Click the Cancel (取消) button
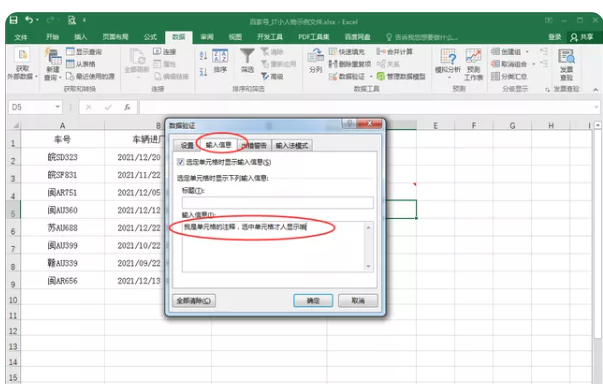This screenshot has height=384, width=603. (x=358, y=301)
